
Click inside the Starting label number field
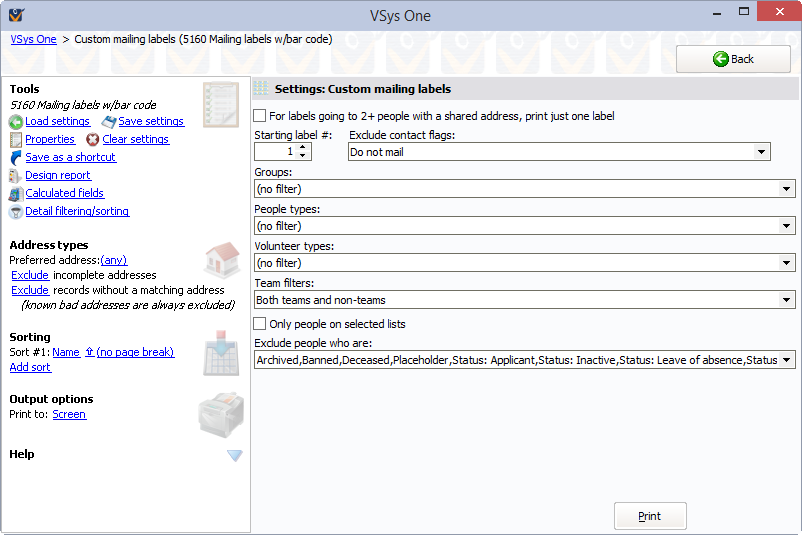pyautogui.click(x=275, y=152)
